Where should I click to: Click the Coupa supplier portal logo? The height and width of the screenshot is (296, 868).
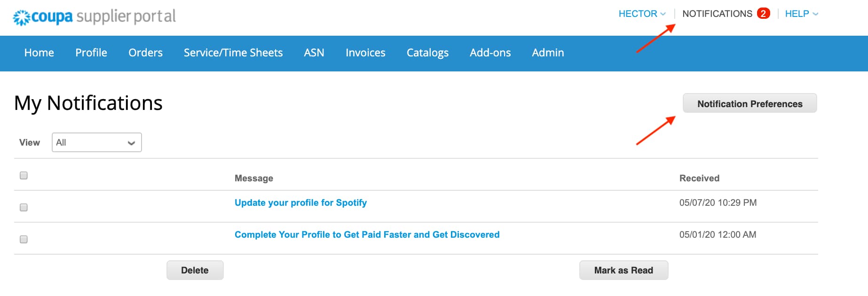point(94,17)
